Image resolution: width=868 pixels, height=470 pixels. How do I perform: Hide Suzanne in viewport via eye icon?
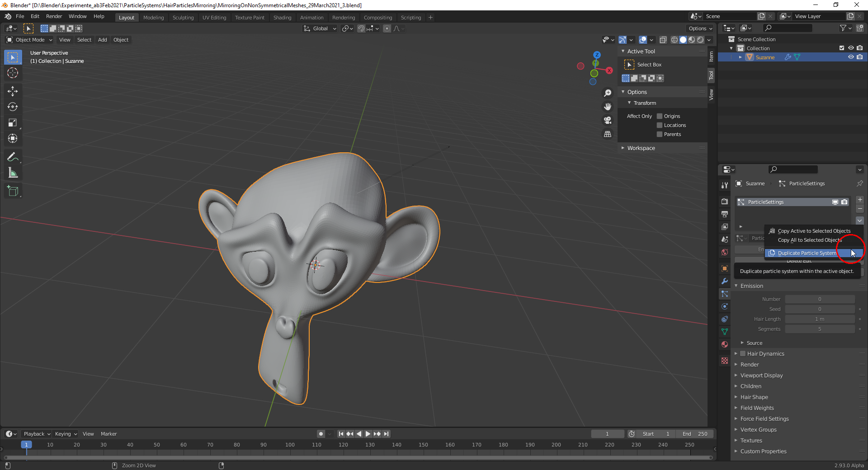coord(851,57)
